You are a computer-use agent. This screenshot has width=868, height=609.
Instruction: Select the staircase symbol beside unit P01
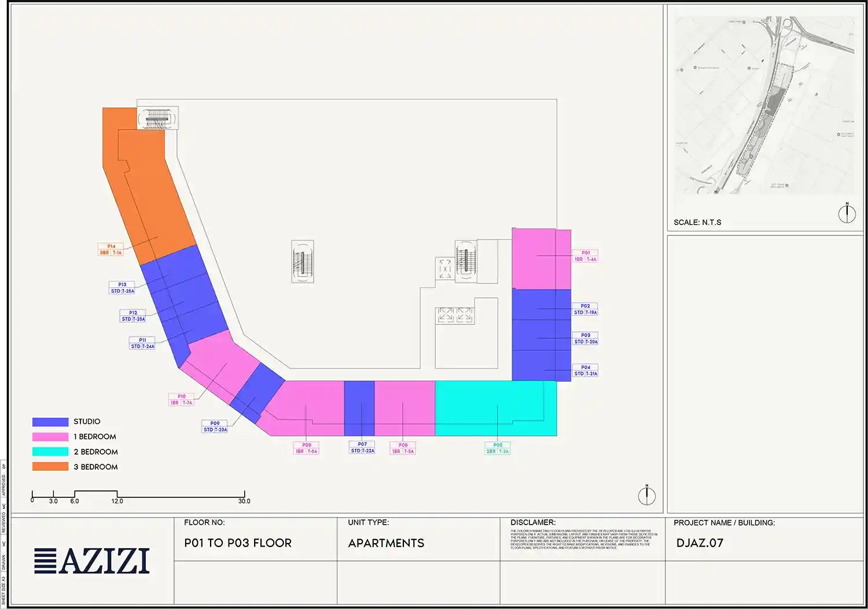(465, 261)
